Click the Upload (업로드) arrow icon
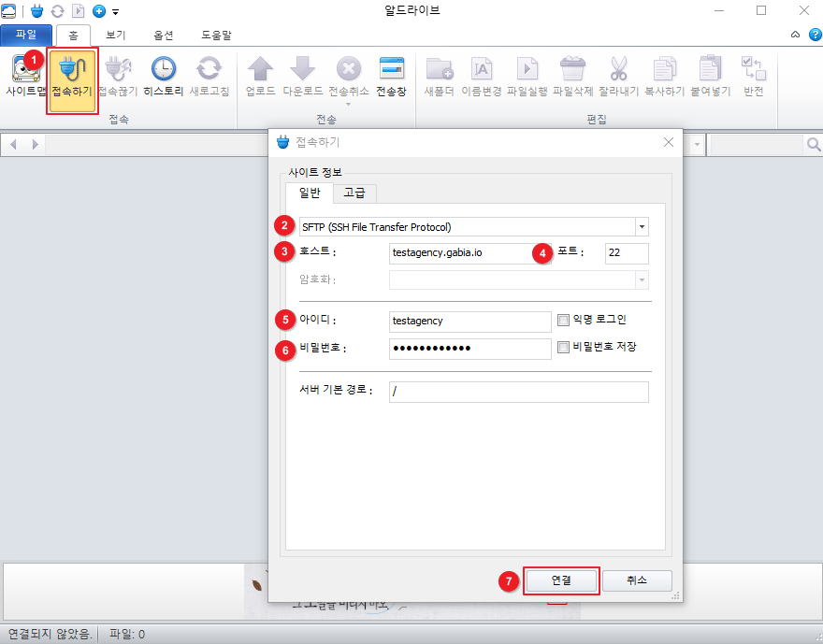Image resolution: width=823 pixels, height=644 pixels. (260, 76)
